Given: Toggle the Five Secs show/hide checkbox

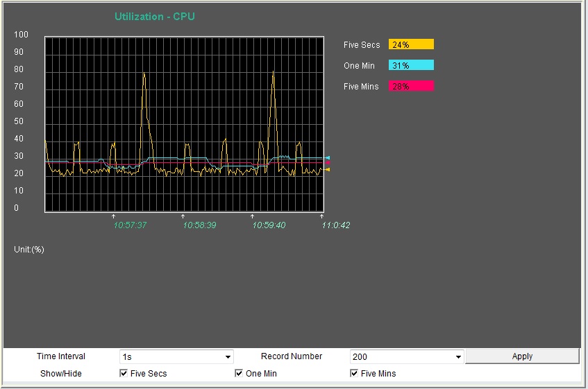Looking at the screenshot, I should tap(124, 374).
